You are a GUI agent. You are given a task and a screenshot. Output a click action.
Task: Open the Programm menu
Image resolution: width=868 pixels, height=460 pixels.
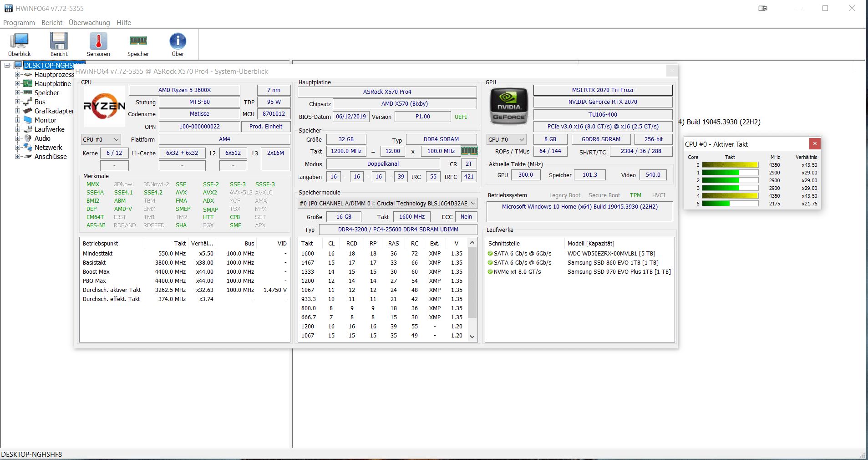[19, 23]
